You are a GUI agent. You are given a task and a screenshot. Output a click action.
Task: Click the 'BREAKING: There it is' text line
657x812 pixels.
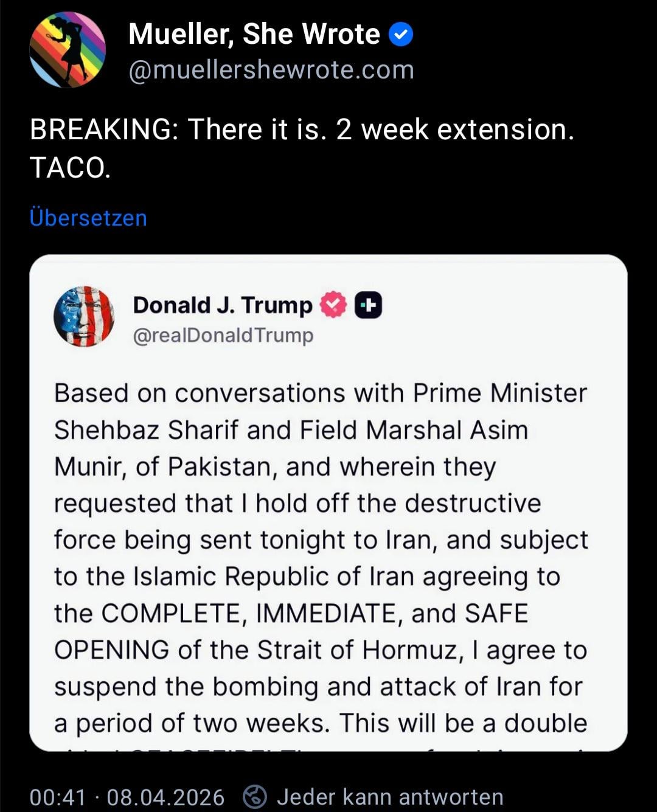pyautogui.click(x=301, y=130)
